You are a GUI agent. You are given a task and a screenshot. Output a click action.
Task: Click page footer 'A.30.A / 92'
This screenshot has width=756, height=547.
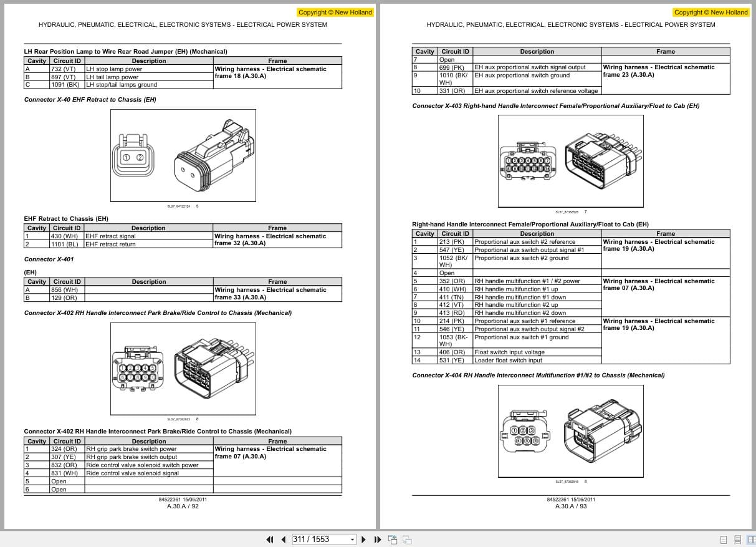click(183, 506)
